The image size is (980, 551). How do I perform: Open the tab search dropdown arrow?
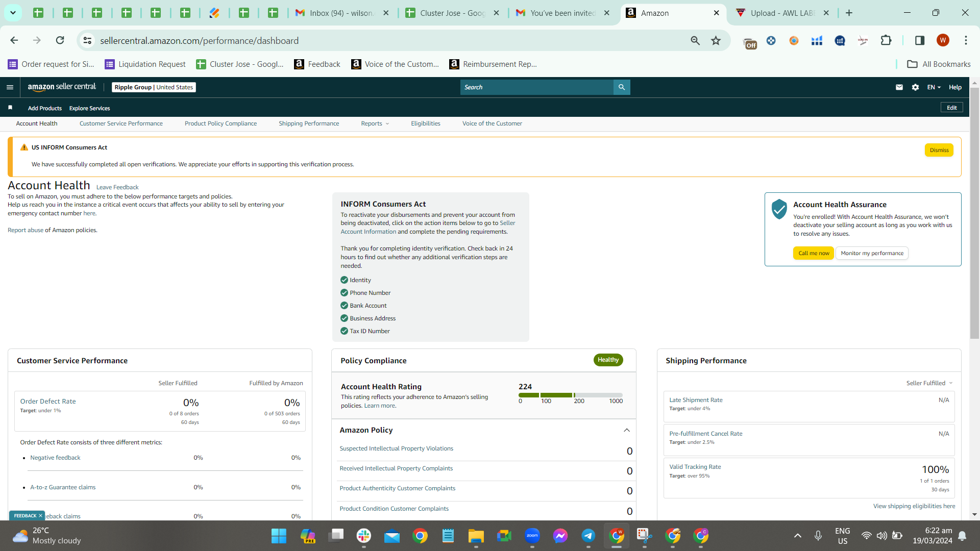13,13
